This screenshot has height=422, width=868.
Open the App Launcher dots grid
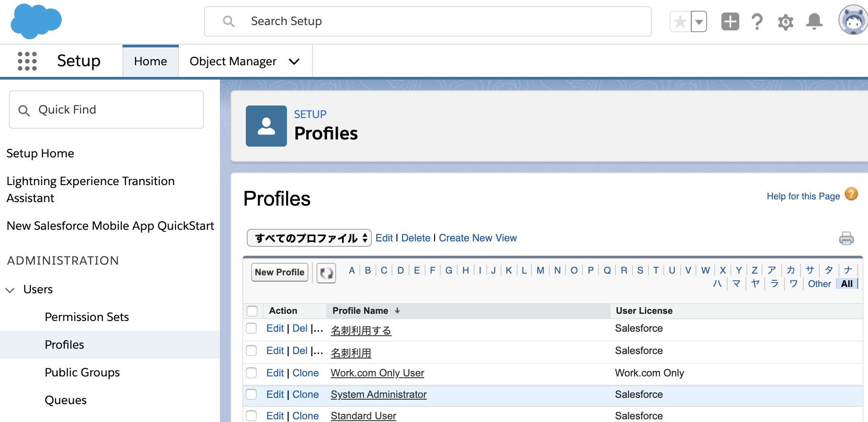pos(27,61)
